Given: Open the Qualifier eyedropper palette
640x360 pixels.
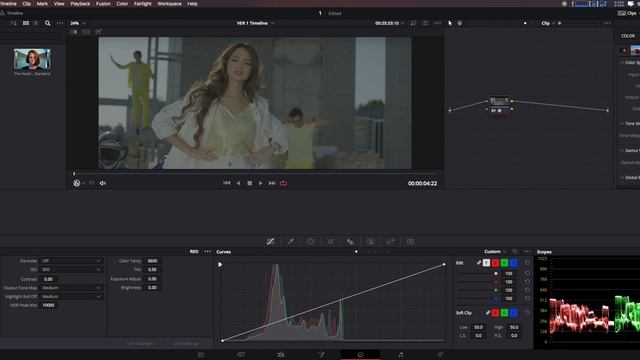Looking at the screenshot, I should [291, 242].
